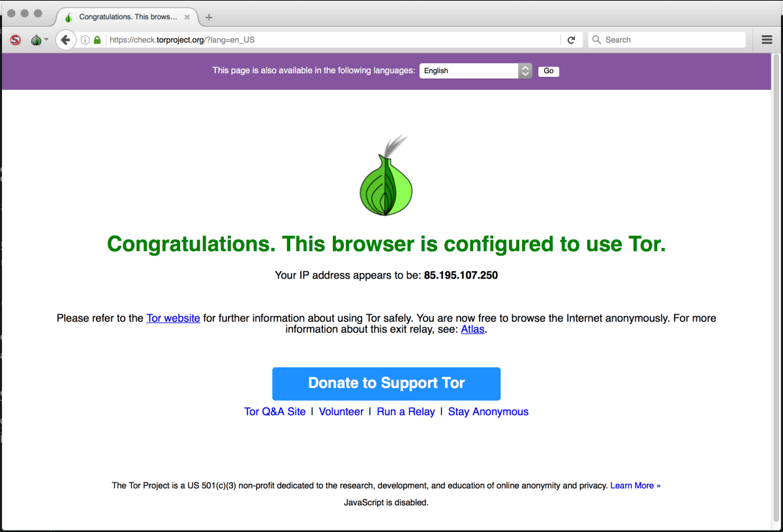Click the green padlock security icon
The height and width of the screenshot is (532, 783).
(x=97, y=40)
